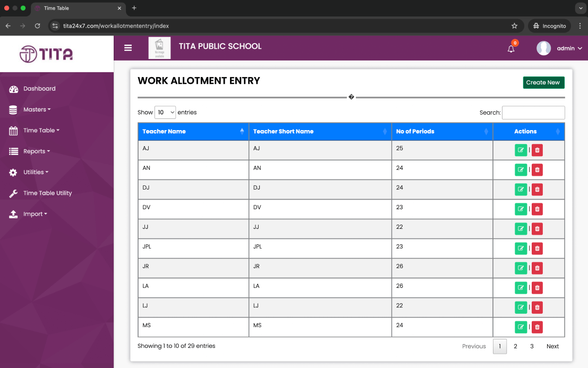This screenshot has height=368, width=588.
Task: Delete the JR teacher row
Action: tap(537, 268)
